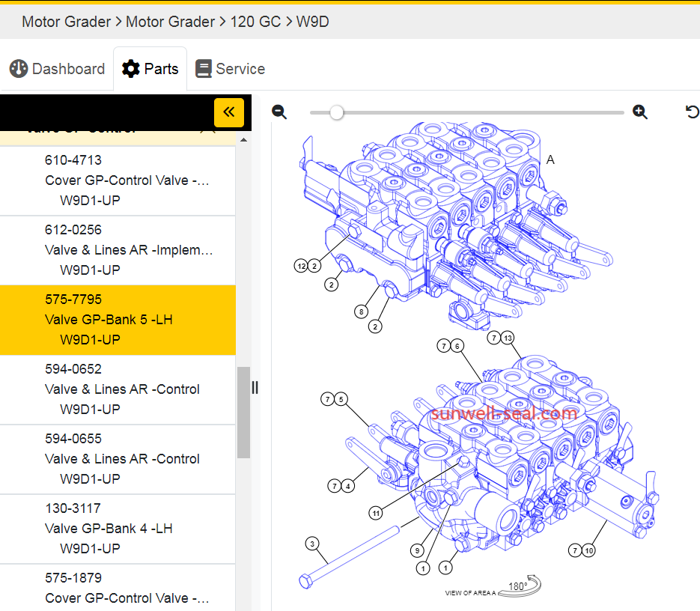Click callout 3 for the long bolt
700x611 pixels.
pos(312,544)
